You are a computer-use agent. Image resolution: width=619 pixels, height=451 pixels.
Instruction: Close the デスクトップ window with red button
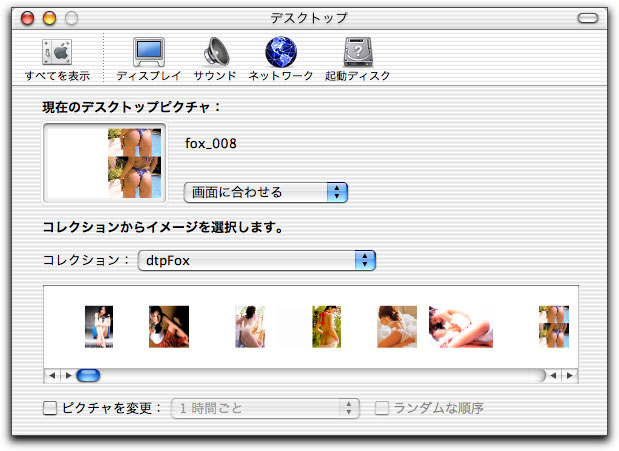(x=27, y=18)
